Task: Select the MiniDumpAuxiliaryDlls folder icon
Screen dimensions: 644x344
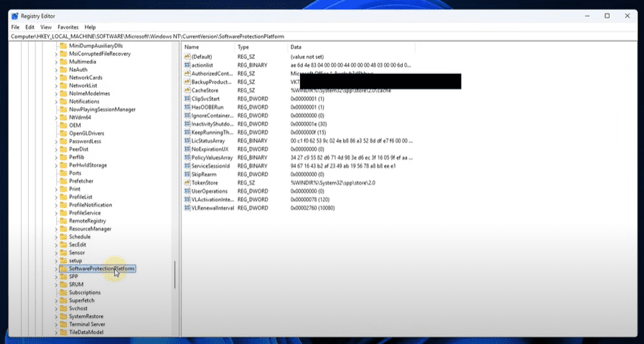Action: click(x=63, y=46)
